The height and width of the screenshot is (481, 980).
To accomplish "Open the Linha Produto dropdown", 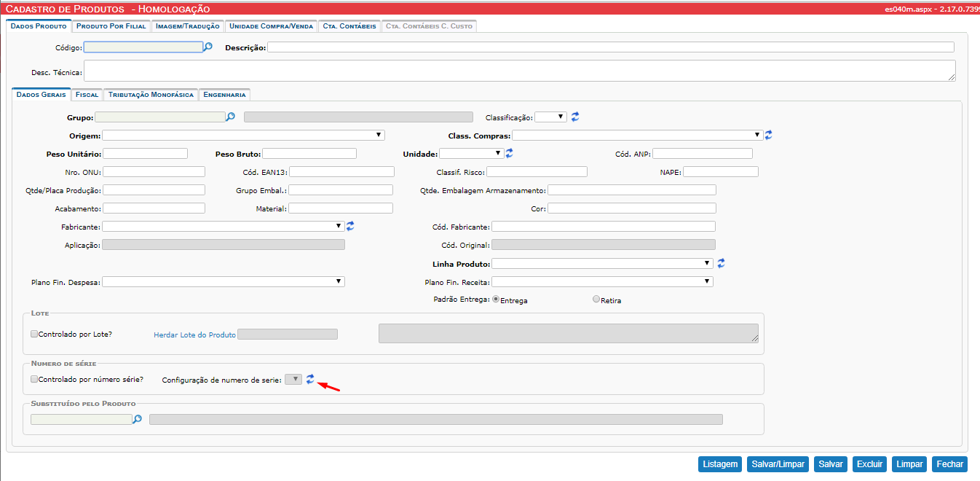I will point(602,263).
